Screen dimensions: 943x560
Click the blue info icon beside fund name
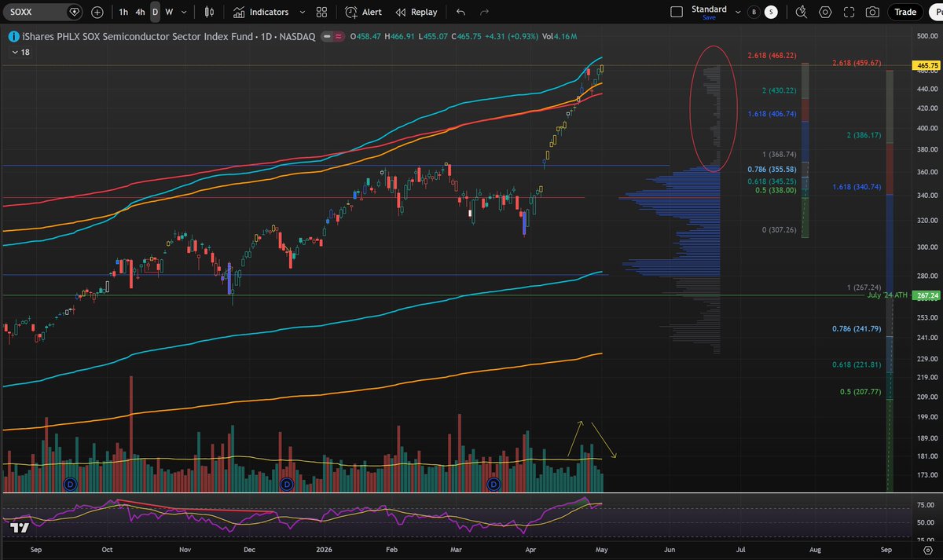13,36
